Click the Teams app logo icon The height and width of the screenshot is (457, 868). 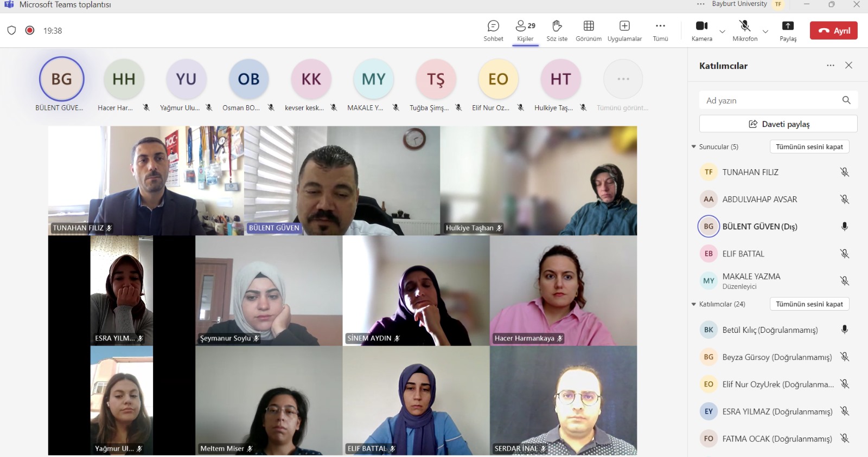click(9, 4)
